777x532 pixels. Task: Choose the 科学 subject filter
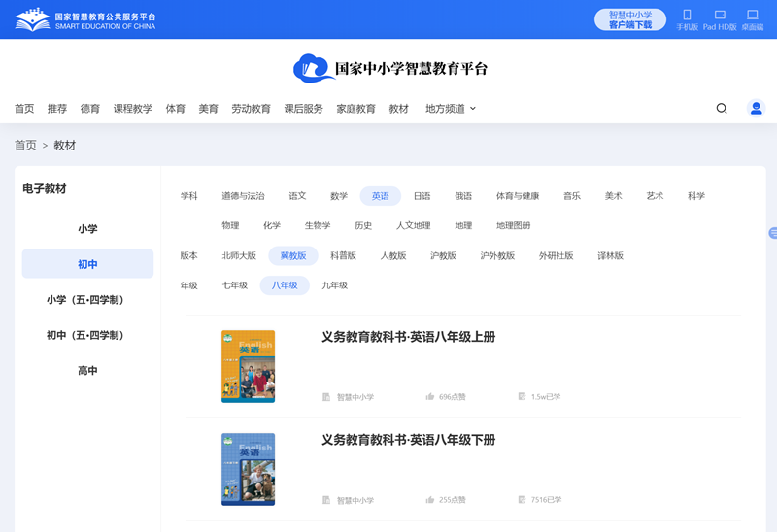coord(696,196)
